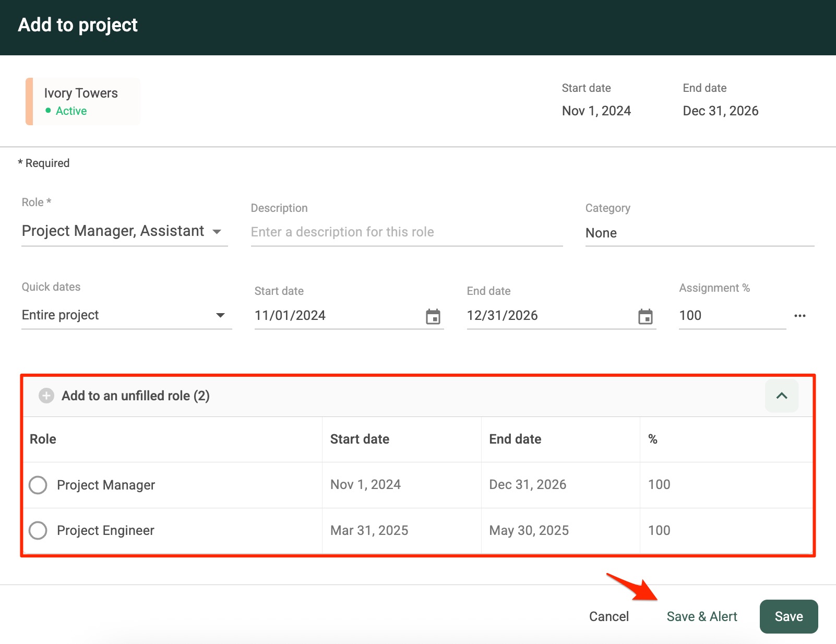Click the 'Project Manager' role name in table

pyautogui.click(x=106, y=485)
